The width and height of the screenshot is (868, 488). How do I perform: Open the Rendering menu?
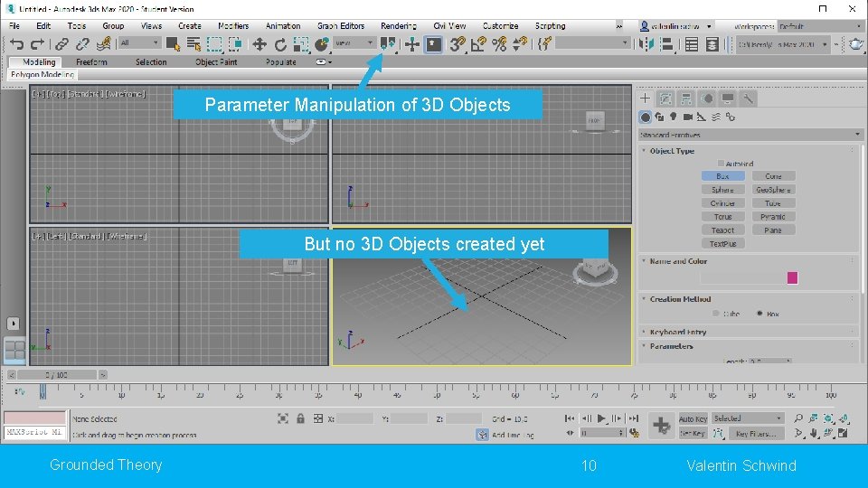pos(399,26)
